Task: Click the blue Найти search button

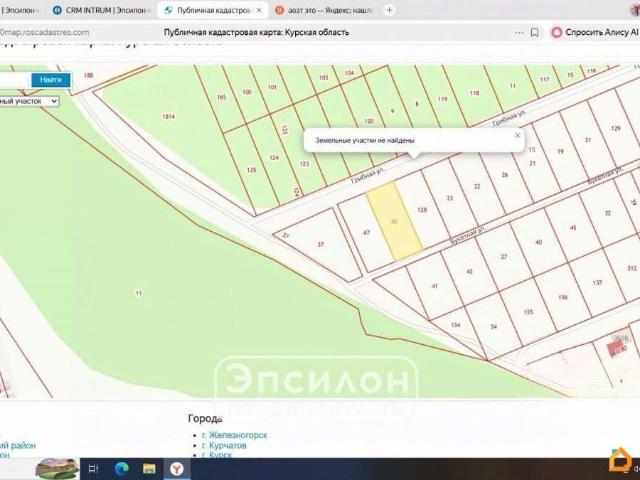Action: point(51,80)
